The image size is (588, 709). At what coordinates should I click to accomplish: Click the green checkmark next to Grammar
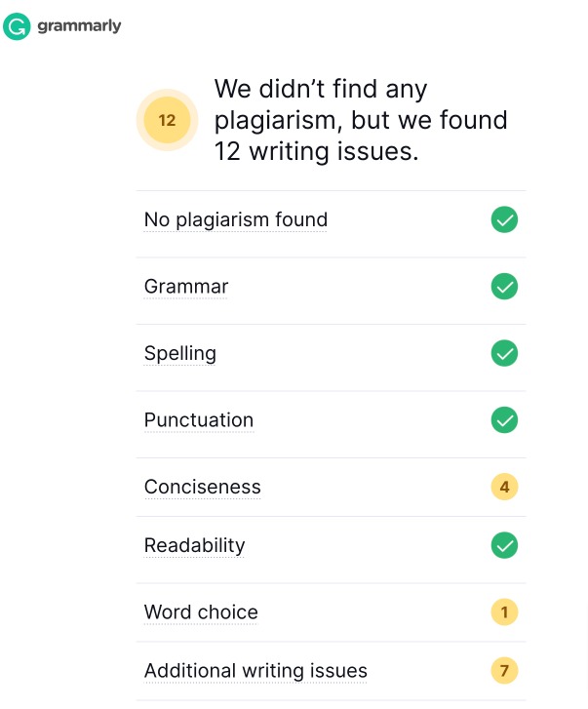504,287
